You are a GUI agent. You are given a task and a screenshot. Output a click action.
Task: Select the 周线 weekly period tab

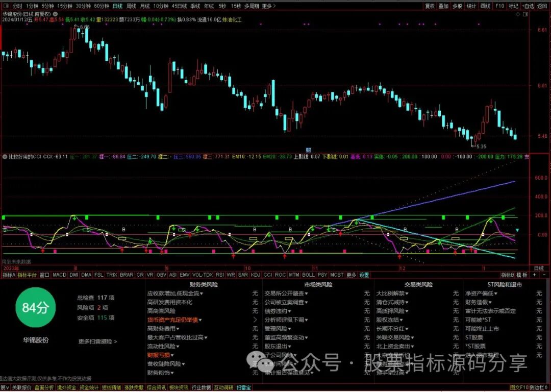pyautogui.click(x=131, y=6)
